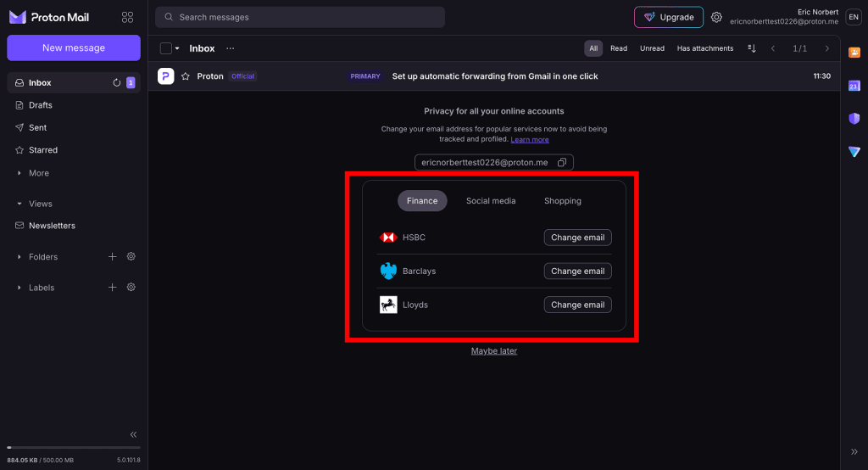Filter messages by All

coord(593,48)
